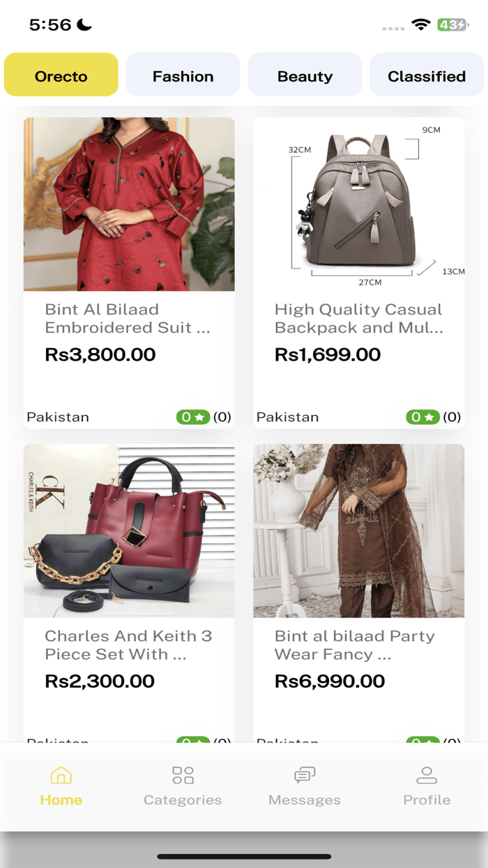Select the Orecto tab

(61, 75)
